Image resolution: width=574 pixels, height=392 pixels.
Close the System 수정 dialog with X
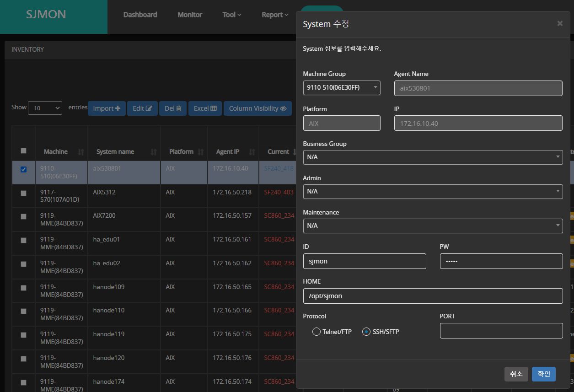point(560,23)
